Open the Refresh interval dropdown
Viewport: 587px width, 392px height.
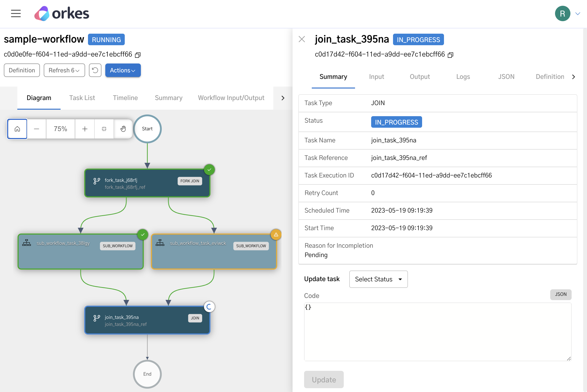[64, 70]
